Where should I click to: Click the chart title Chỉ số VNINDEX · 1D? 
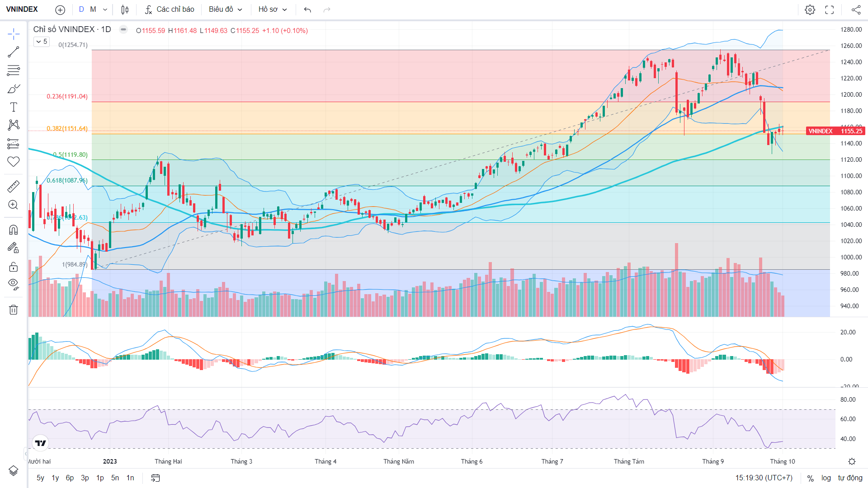point(72,29)
